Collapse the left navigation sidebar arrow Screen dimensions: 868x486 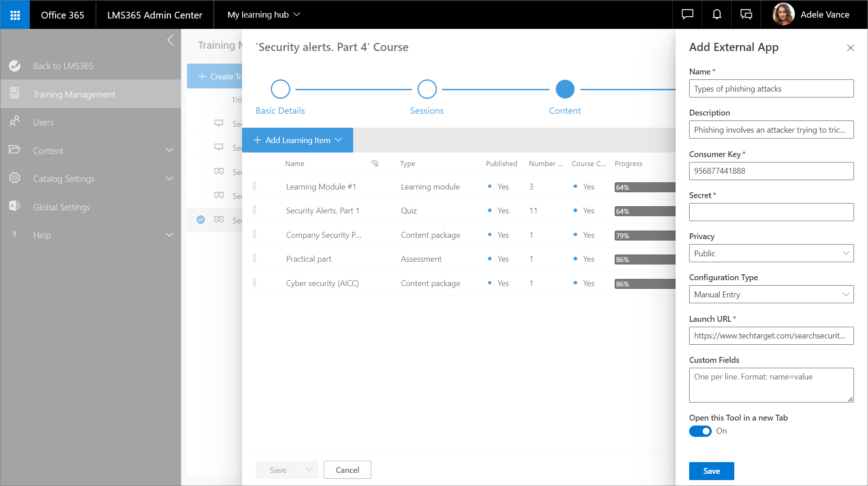170,40
